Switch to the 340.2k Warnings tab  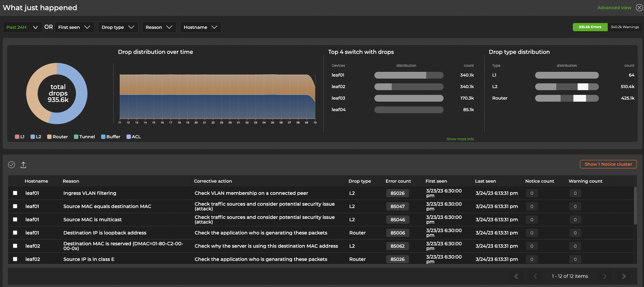625,27
